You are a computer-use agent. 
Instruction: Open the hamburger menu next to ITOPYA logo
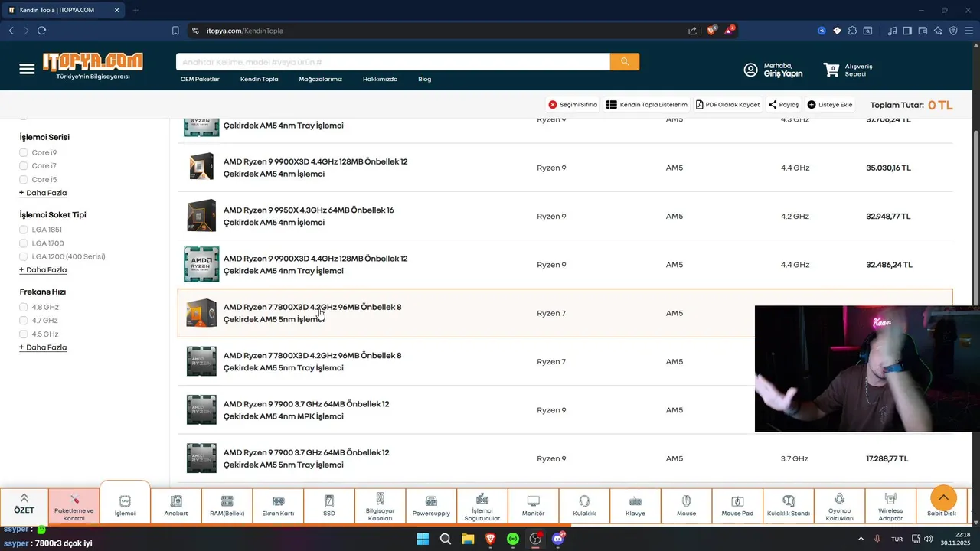click(27, 69)
